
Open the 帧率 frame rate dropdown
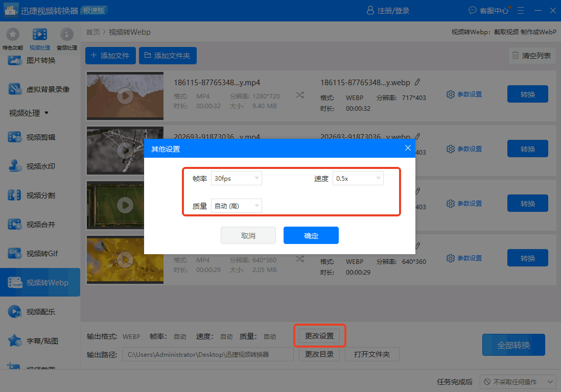236,178
